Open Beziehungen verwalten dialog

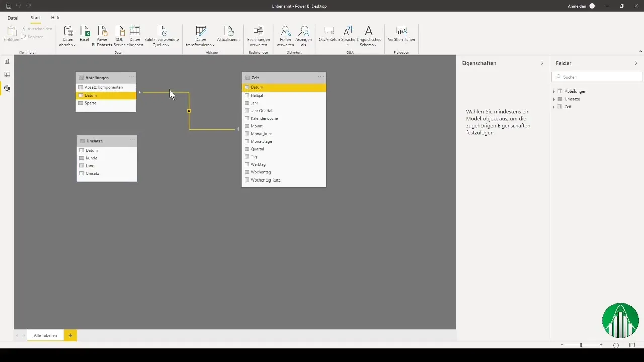[258, 36]
